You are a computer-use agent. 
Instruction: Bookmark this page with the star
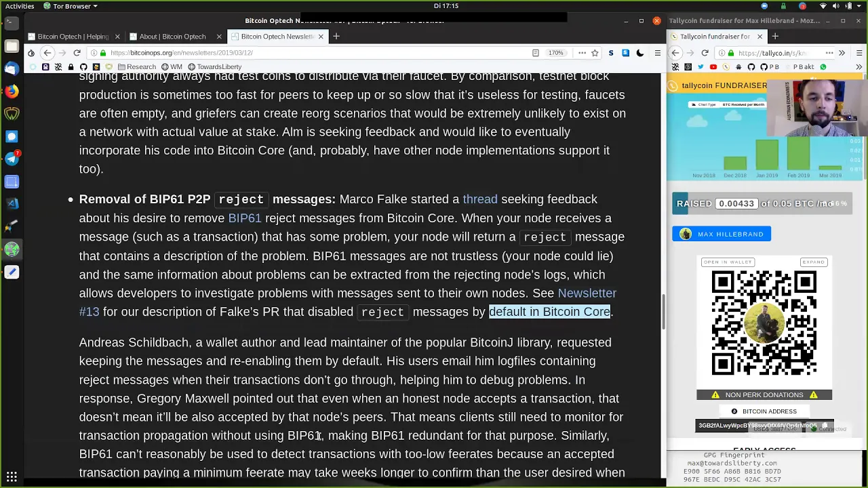(595, 53)
